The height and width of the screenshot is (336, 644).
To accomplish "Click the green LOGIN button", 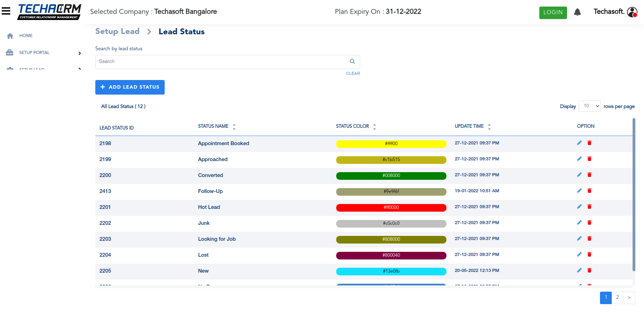I will [x=553, y=12].
